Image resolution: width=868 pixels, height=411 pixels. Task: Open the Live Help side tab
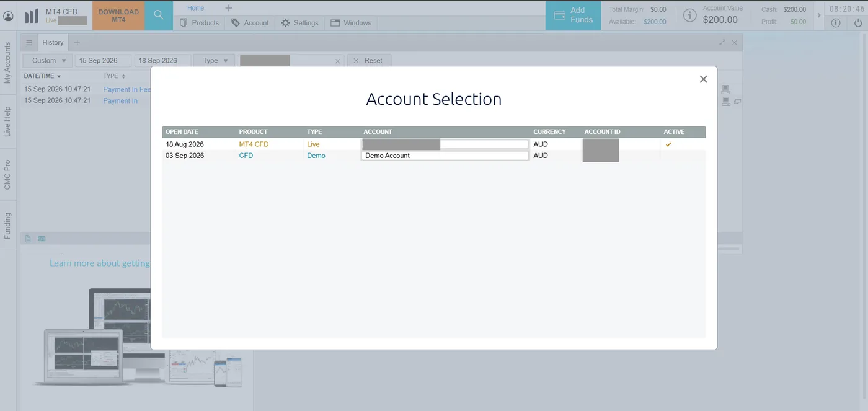tap(8, 122)
